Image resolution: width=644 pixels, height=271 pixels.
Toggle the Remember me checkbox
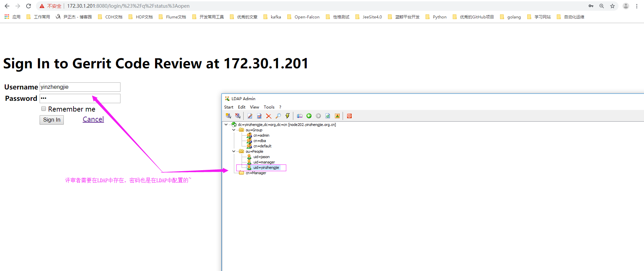pyautogui.click(x=44, y=109)
